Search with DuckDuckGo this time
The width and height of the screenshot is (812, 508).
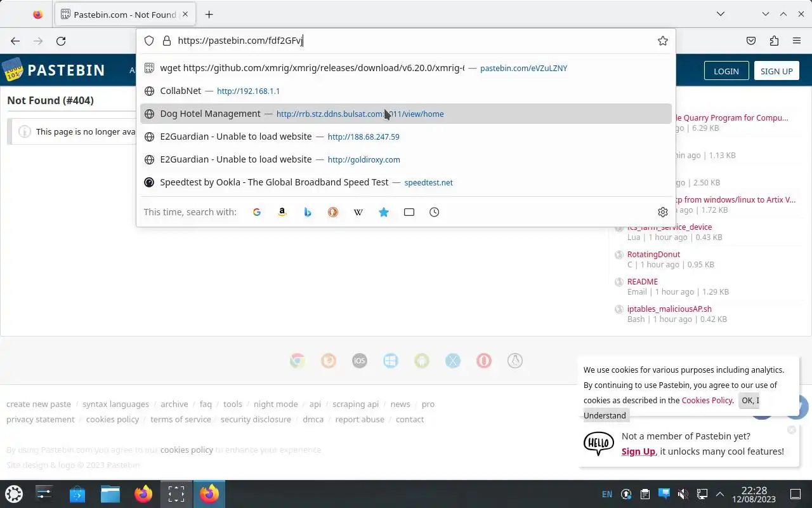click(x=333, y=212)
